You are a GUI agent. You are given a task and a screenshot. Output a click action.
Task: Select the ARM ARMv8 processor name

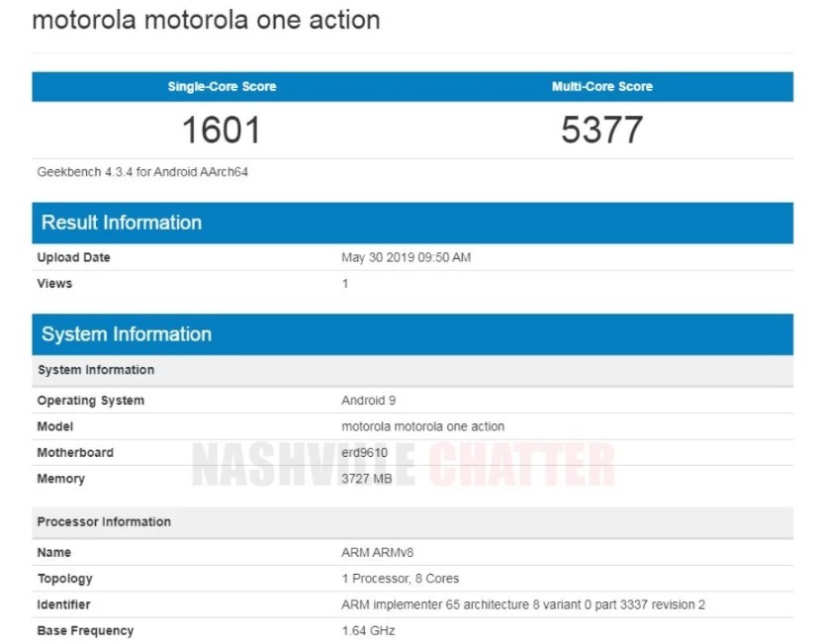tap(372, 553)
